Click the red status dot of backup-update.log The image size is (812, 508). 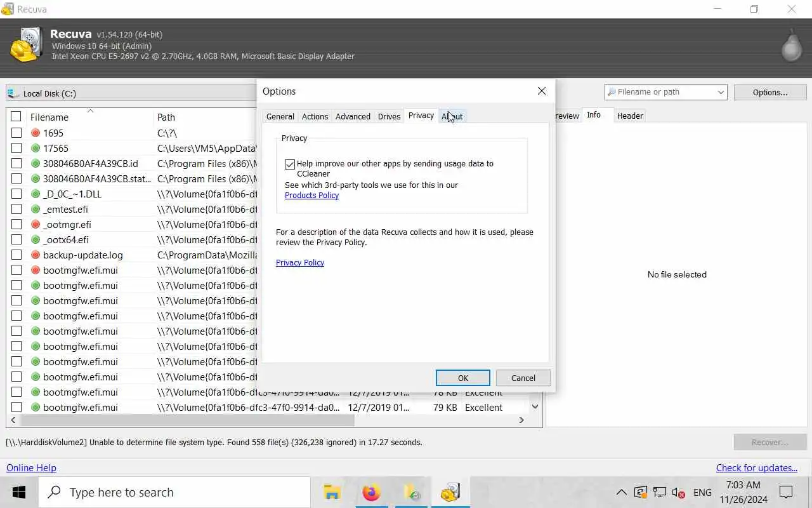pyautogui.click(x=36, y=255)
